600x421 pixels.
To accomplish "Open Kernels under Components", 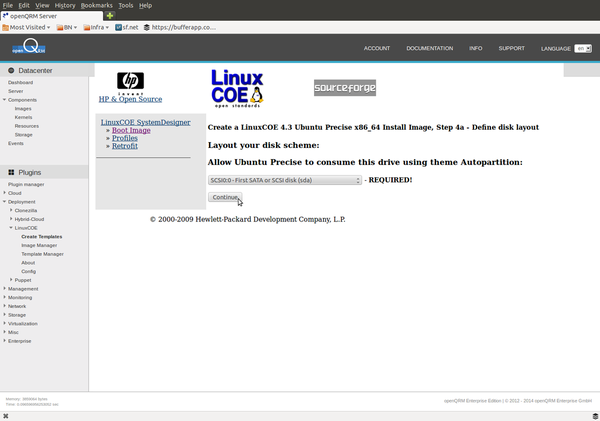I will tap(23, 117).
